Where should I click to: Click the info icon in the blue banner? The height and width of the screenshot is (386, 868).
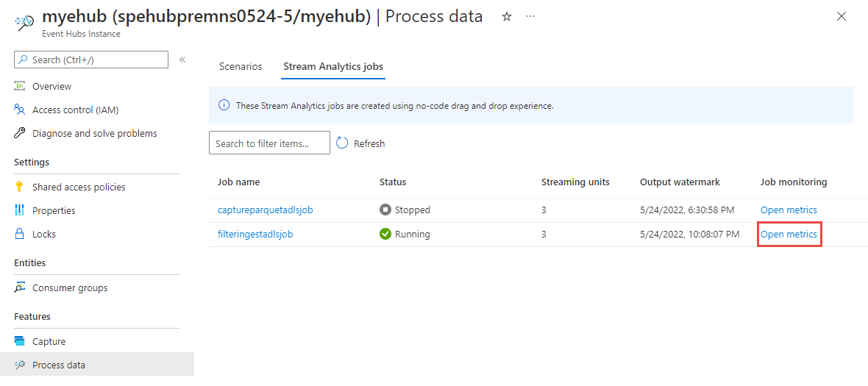point(224,105)
